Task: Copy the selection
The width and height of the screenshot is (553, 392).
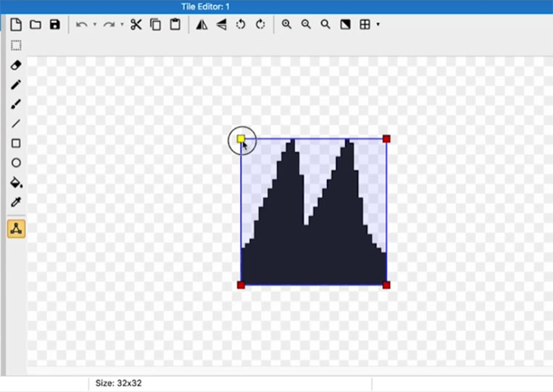Action: coord(156,25)
